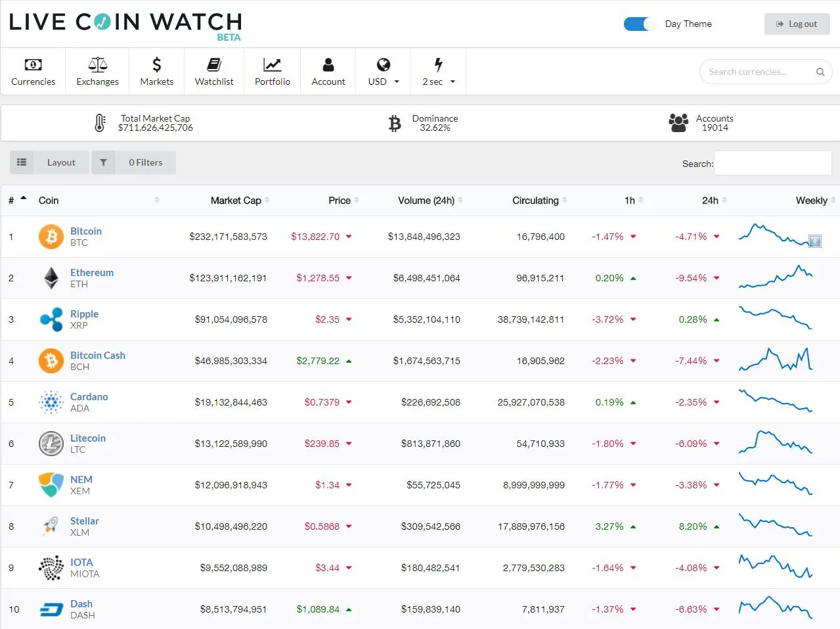This screenshot has width=840, height=629.
Task: Expand the USD currency dropdown
Action: 384,72
